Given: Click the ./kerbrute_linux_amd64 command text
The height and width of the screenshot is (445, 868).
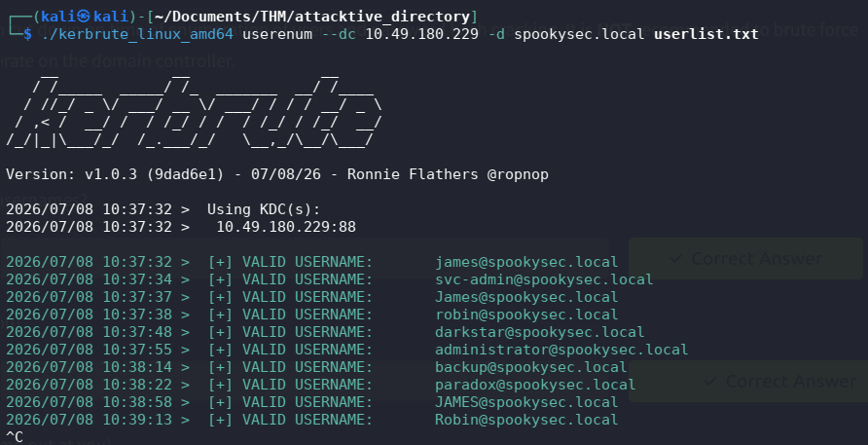Looking at the screenshot, I should pyautogui.click(x=138, y=34).
